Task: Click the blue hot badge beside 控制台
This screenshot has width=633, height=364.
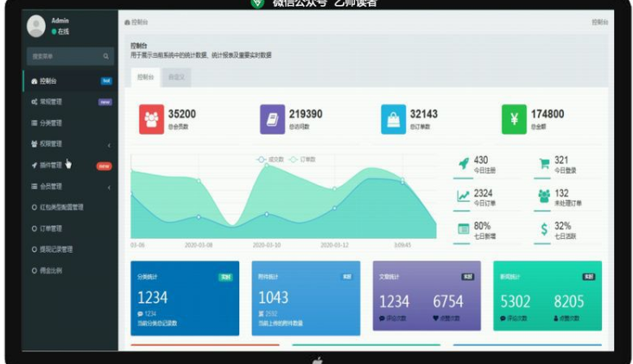Action: 106,81
